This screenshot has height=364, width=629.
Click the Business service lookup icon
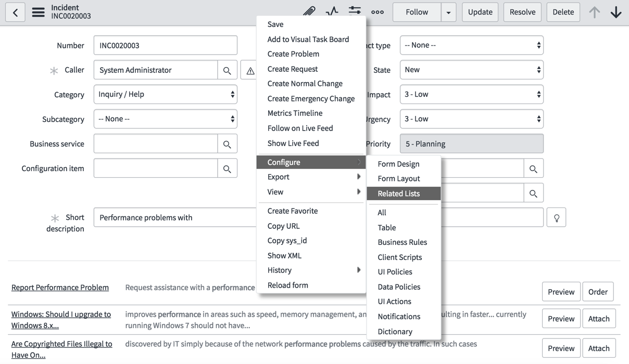click(x=227, y=144)
